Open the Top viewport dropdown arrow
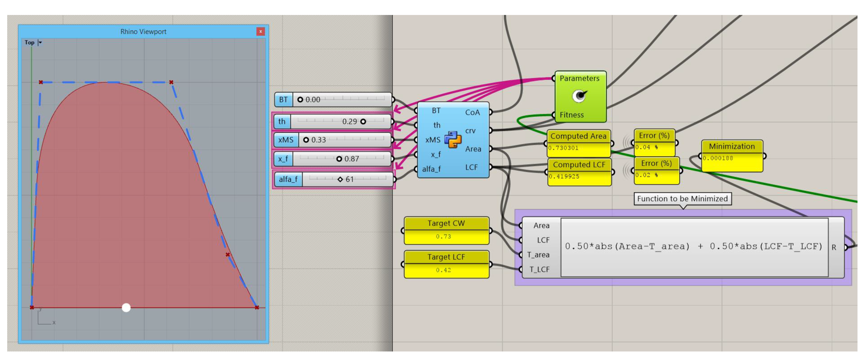Screen dimensions: 868x361 pyautogui.click(x=40, y=42)
